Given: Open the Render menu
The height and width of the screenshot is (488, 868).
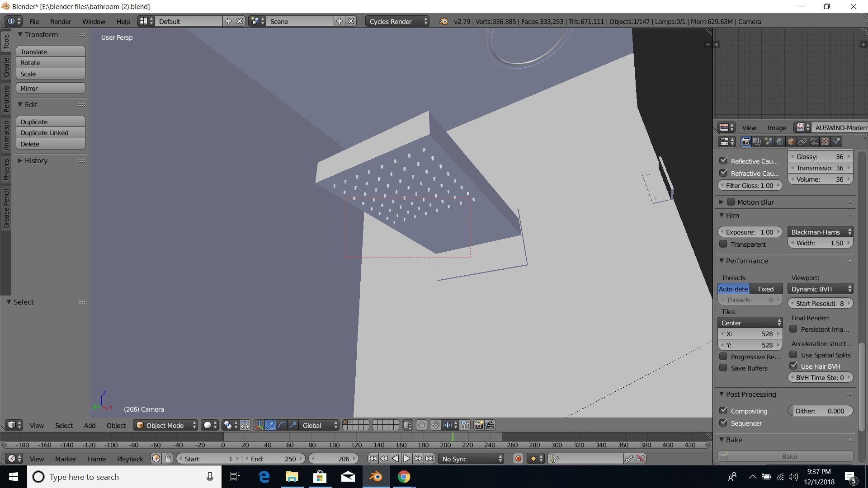Looking at the screenshot, I should pyautogui.click(x=60, y=21).
